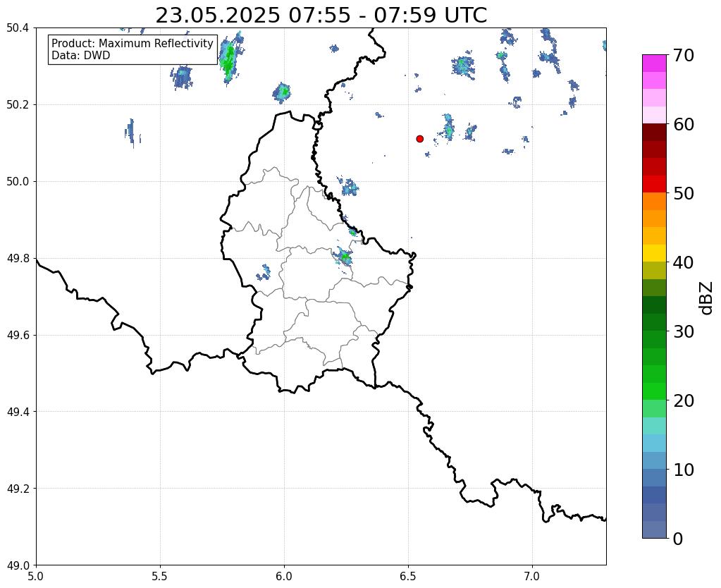Click the 10 tick label on colorbar
The width and height of the screenshot is (721, 588).
[x=684, y=470]
